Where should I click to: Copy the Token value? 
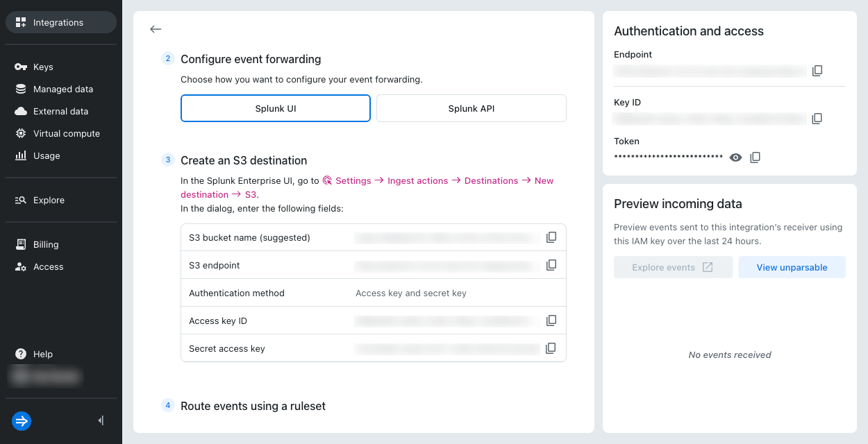point(756,157)
